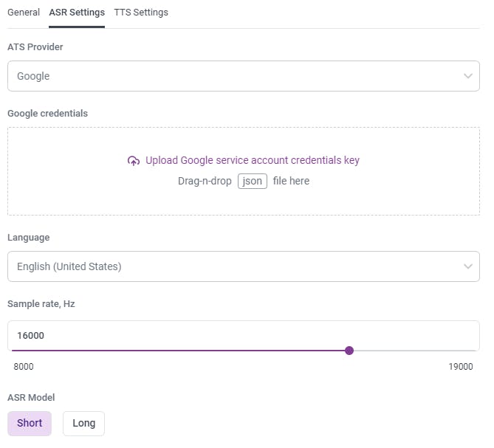Click the 'Drag-n-drop' text in upload zone

(205, 181)
